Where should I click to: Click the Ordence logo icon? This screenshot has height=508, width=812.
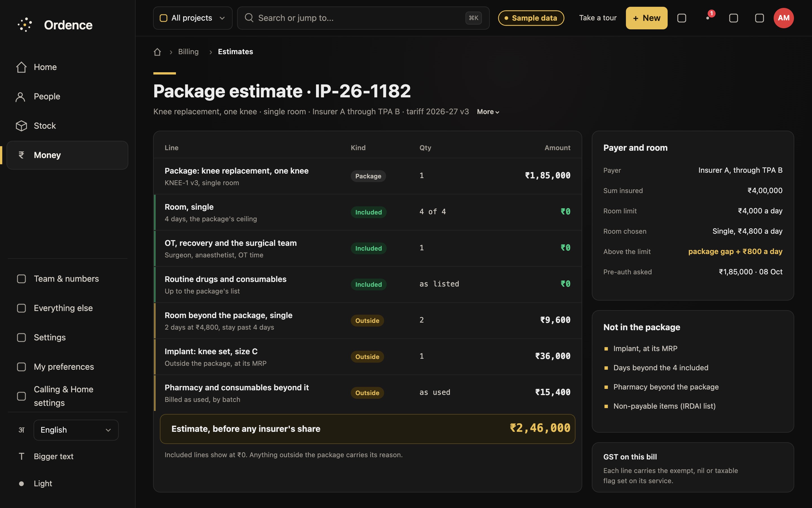point(25,25)
